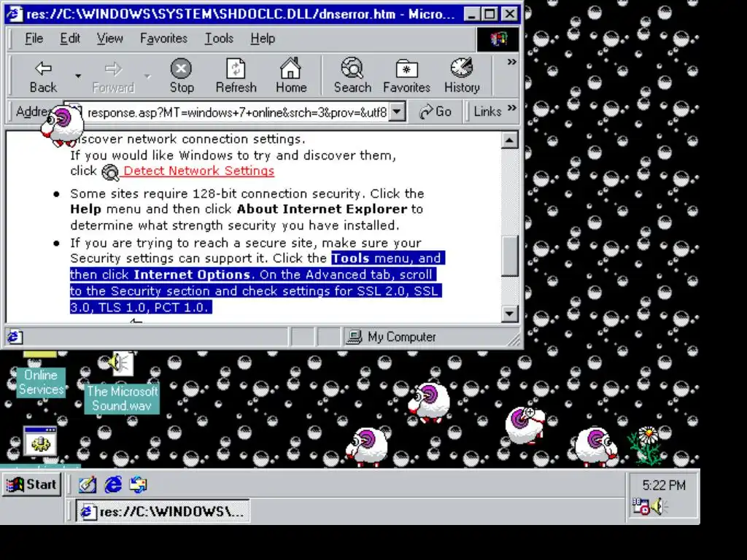The height and width of the screenshot is (560, 747).
Task: Open the Back history dropdown arrow
Action: 77,76
